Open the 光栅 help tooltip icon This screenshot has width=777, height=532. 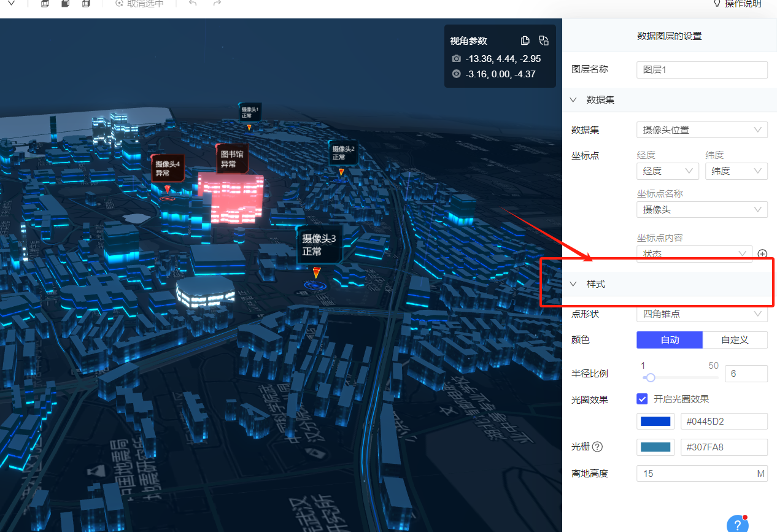[x=597, y=447]
